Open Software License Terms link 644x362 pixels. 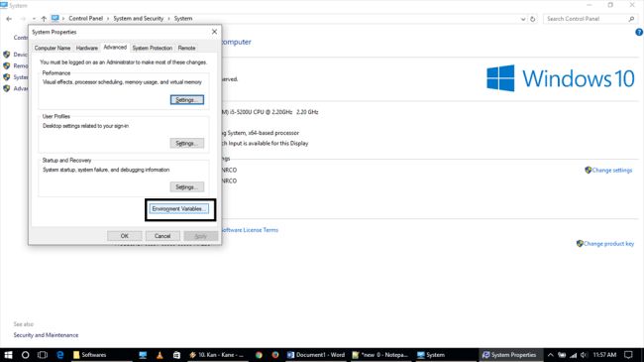[250, 230]
